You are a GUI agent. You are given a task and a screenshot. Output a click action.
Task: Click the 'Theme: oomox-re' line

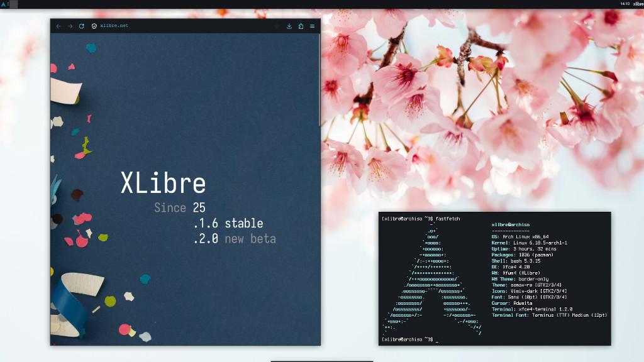(x=526, y=285)
